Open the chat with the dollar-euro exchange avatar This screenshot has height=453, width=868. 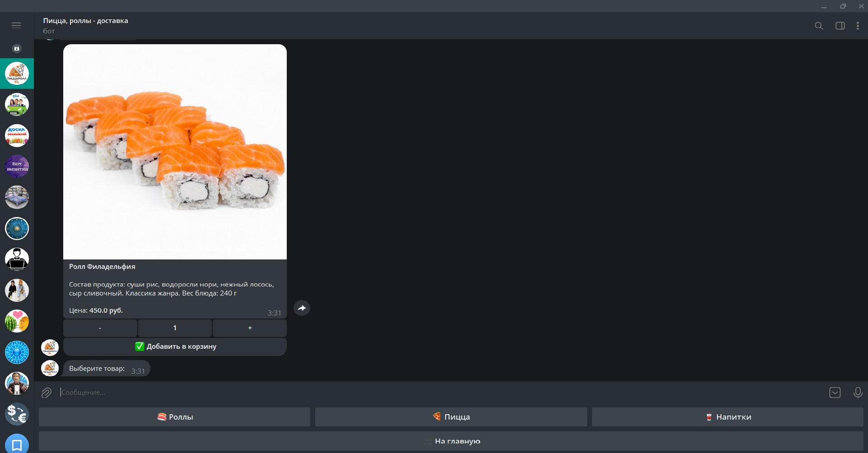(x=17, y=414)
